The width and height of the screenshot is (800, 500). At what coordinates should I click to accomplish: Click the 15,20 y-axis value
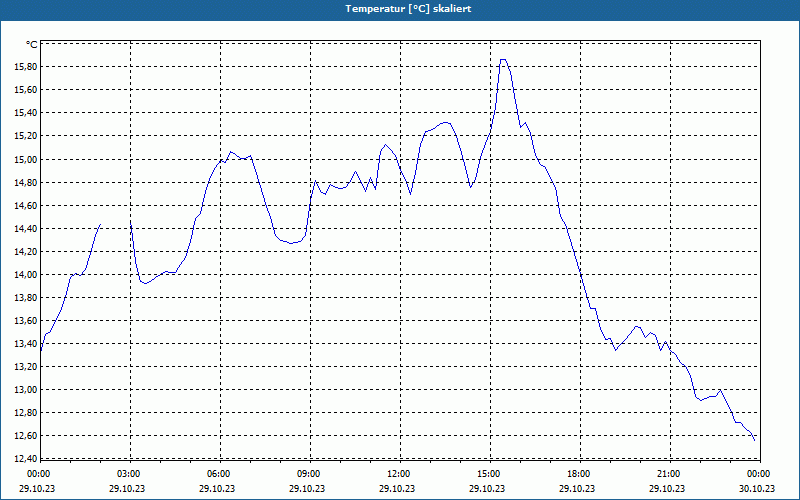(x=25, y=136)
